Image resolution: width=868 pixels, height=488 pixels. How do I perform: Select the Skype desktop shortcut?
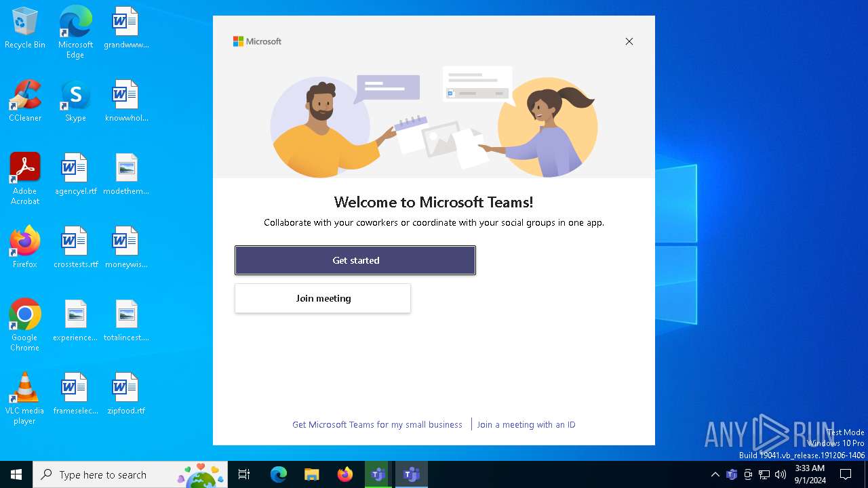[x=75, y=102]
